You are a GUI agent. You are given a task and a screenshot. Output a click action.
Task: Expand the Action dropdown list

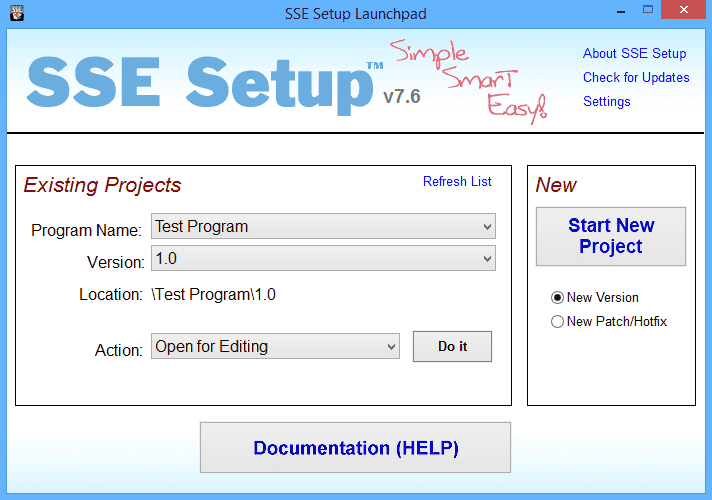tap(275, 347)
